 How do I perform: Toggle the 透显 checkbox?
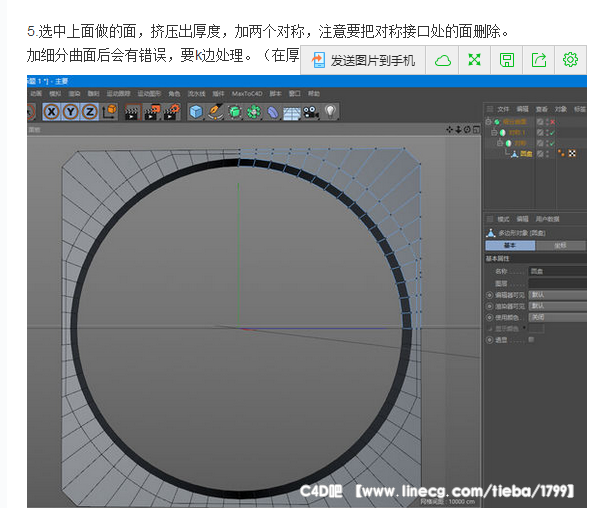531,340
